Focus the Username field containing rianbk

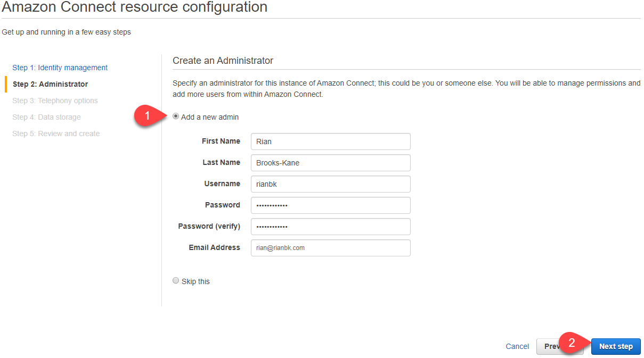(x=330, y=184)
